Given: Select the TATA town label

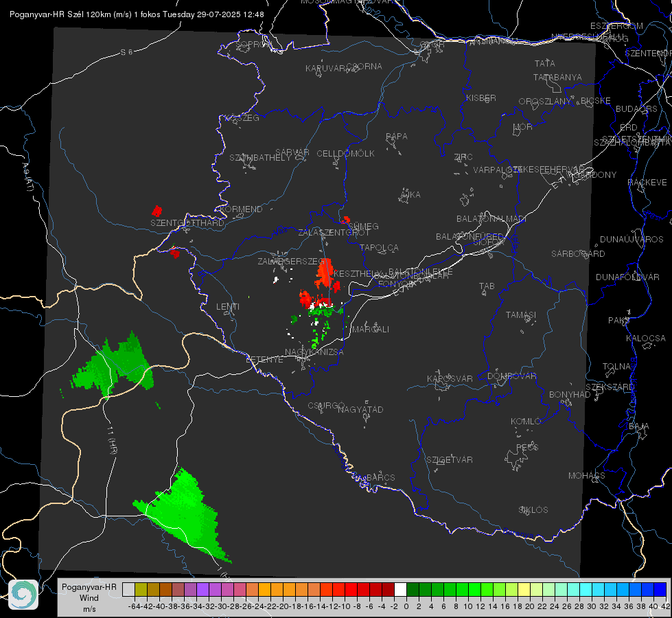Looking at the screenshot, I should (x=545, y=63).
